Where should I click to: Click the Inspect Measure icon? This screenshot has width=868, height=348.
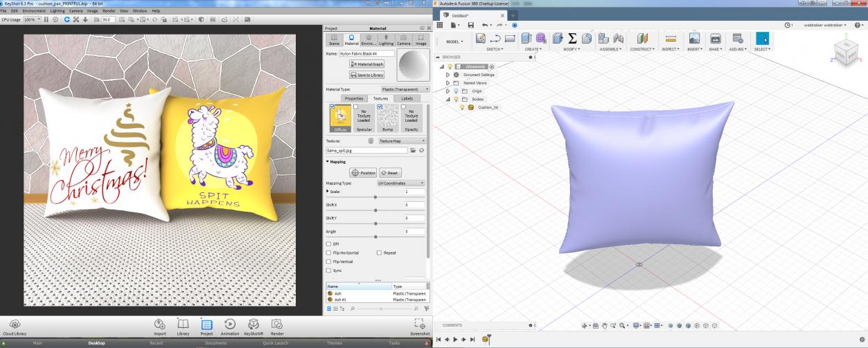click(670, 39)
